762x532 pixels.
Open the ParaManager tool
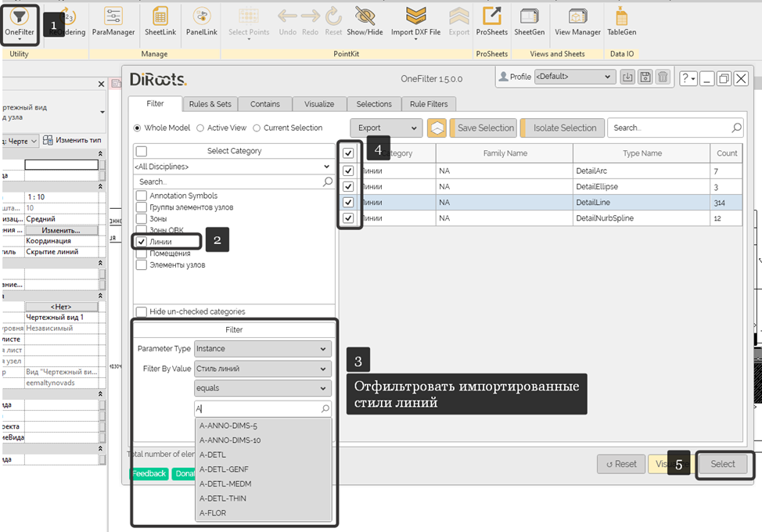pyautogui.click(x=113, y=23)
